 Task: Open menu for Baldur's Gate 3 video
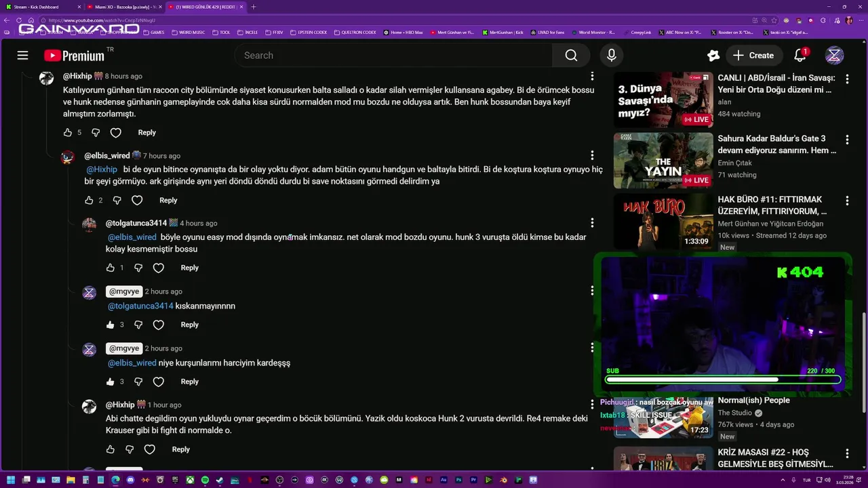point(847,140)
